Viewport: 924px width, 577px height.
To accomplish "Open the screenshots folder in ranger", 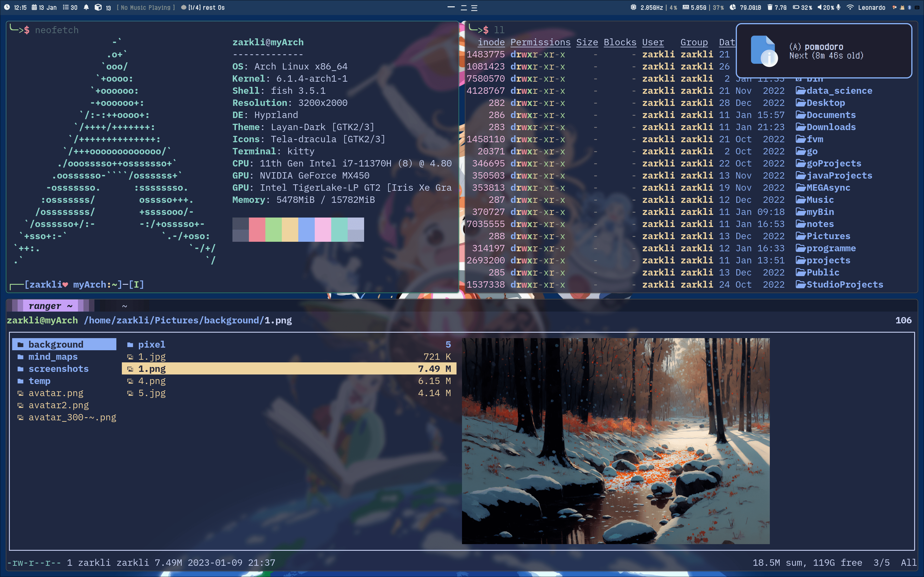I will (58, 369).
